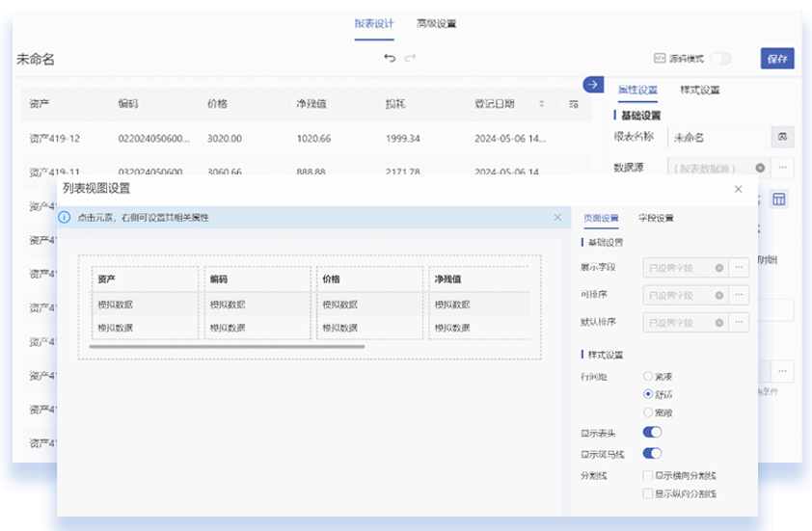Click the 1020.66 cell in the table

313,139
